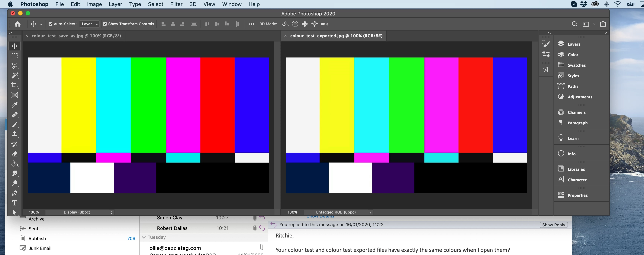Open the Adjustments panel
Image resolution: width=644 pixels, height=255 pixels.
(579, 97)
